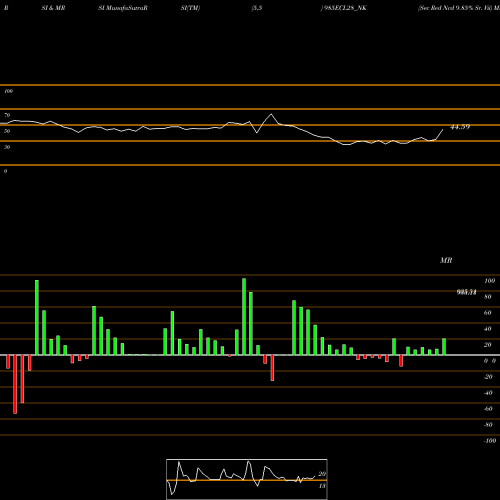Click the MR right-axis 40 label
Screen dimensions: 500x500
(488, 329)
